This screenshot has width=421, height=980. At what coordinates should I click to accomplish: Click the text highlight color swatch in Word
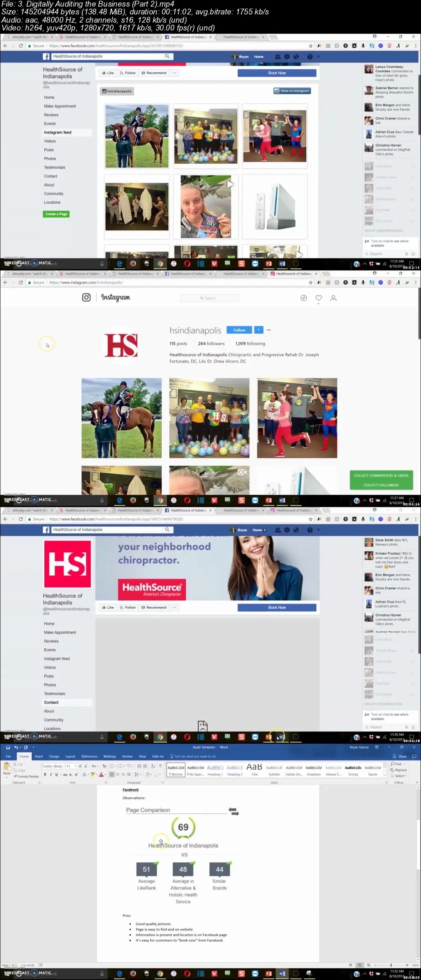pyautogui.click(x=92, y=774)
